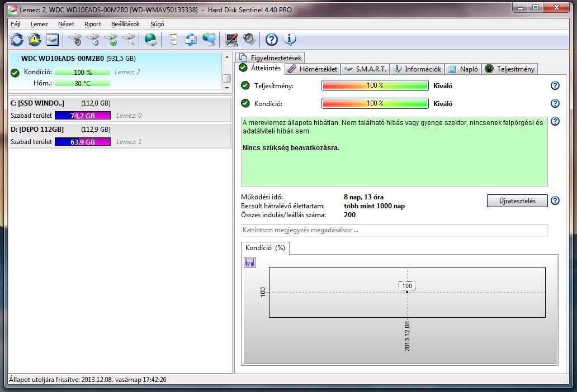
Task: Click help icon beside Újratesztelés button
Action: (x=555, y=200)
